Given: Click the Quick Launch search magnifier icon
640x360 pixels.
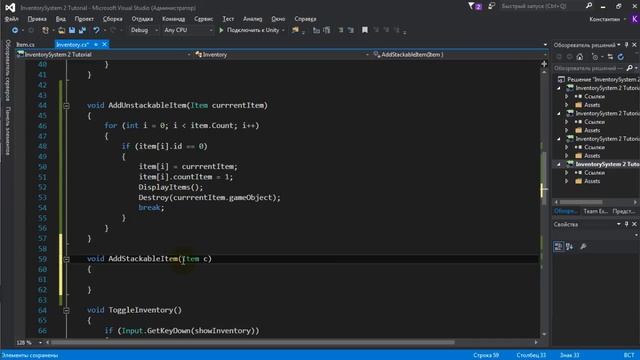Looking at the screenshot, I should (x=589, y=6).
